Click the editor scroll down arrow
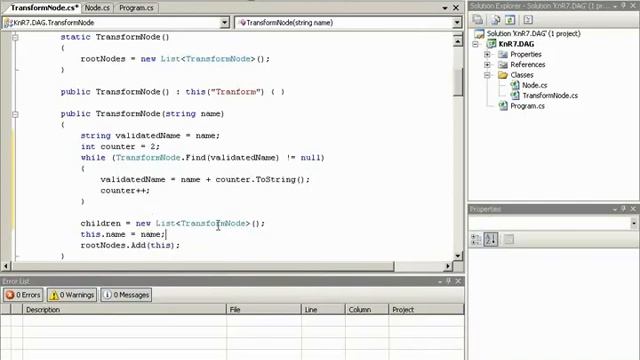Viewport: 640px width, 360px height. (458, 256)
